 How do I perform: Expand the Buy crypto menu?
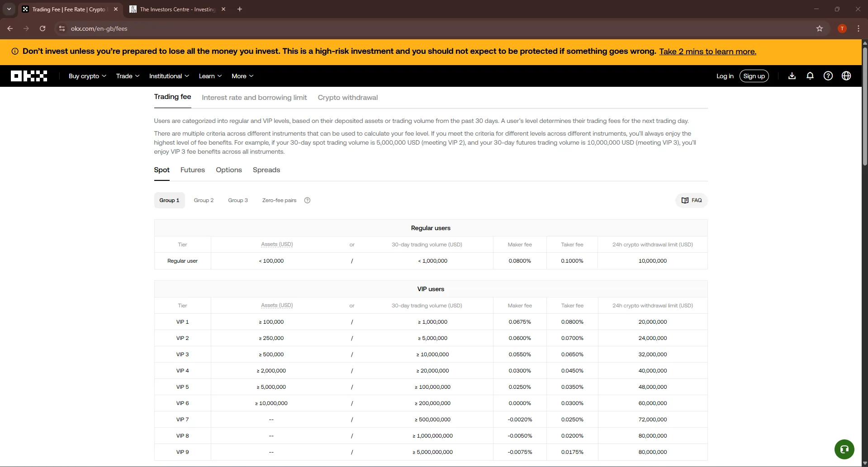87,76
